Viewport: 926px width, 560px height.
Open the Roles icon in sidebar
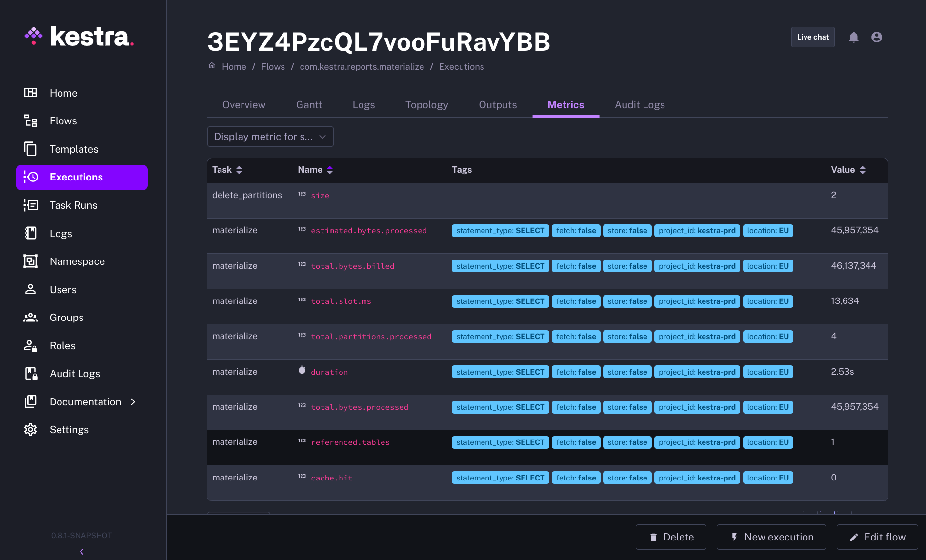tap(31, 346)
